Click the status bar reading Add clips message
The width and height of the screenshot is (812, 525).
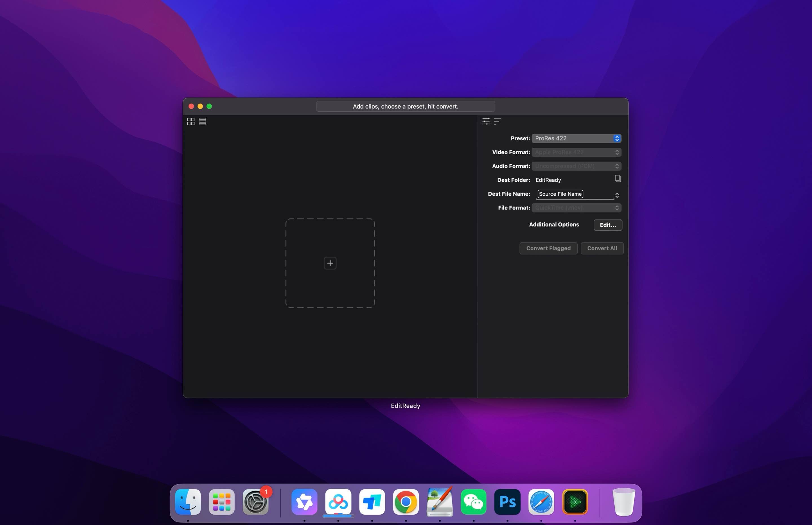point(406,106)
